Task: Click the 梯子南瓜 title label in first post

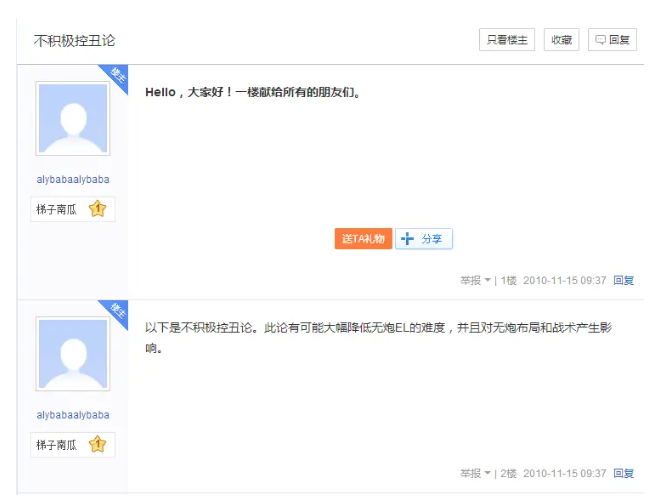Action: [57, 210]
